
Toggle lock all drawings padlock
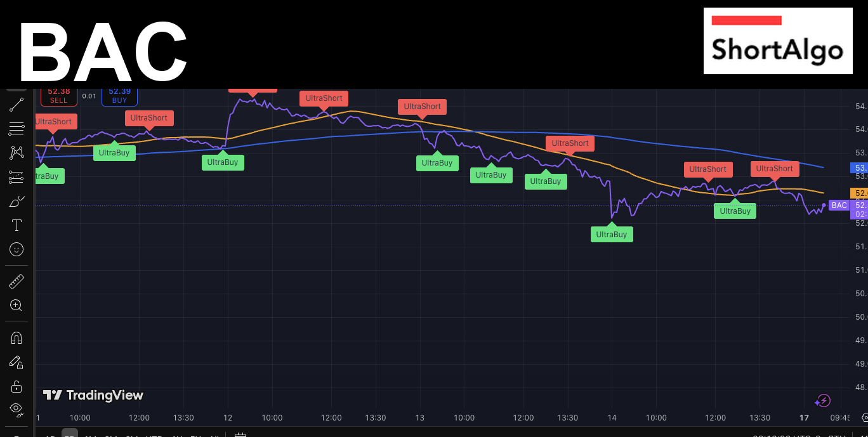point(16,386)
